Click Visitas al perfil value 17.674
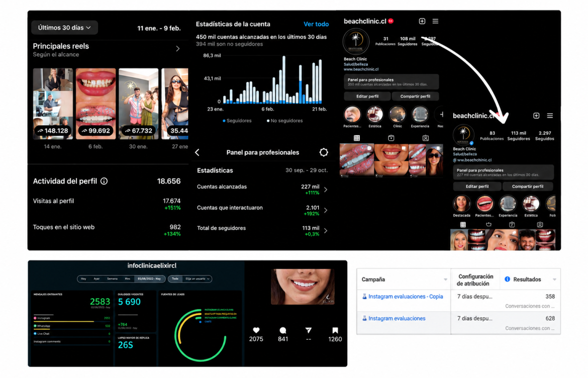This screenshot has width=588, height=378. pos(172,201)
